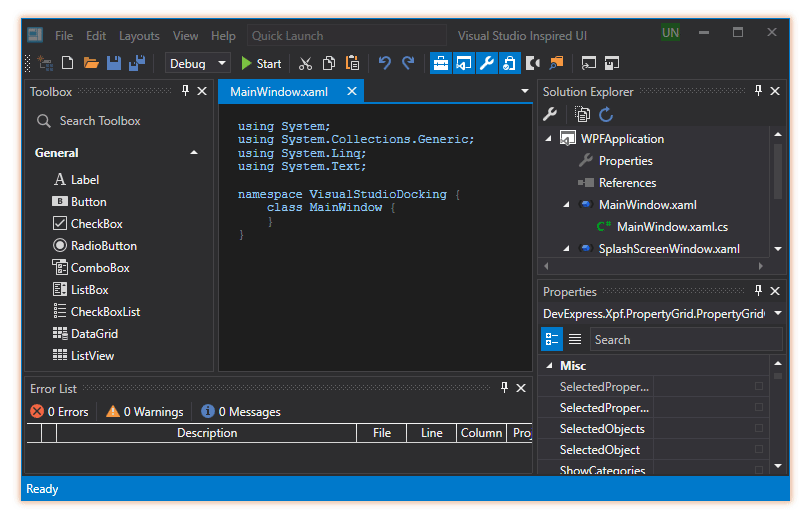
Task: Open the Edit menu
Action: click(96, 36)
